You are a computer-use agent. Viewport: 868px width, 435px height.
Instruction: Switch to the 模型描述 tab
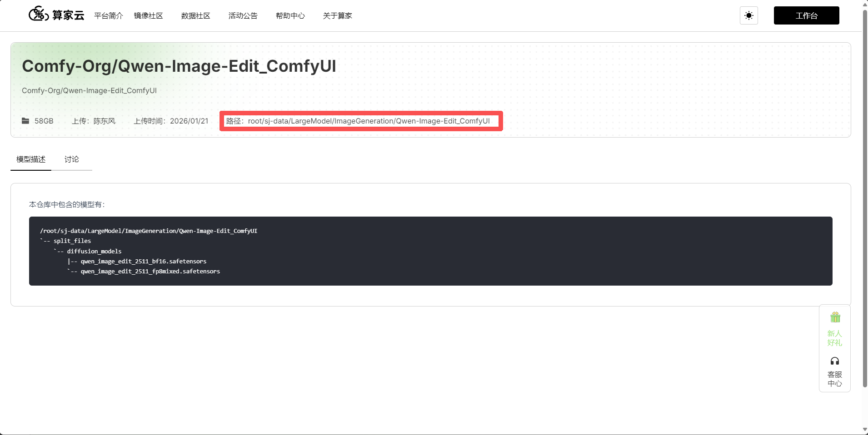tap(31, 159)
